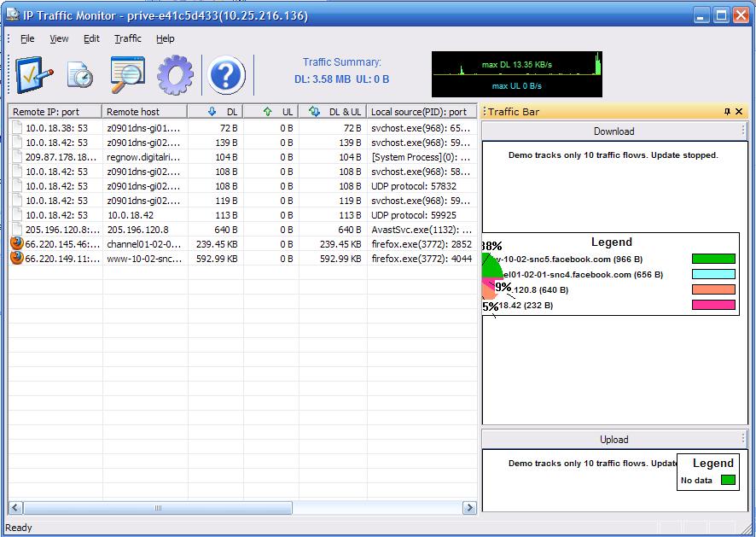Viewport: 756px width, 537px height.
Task: Open the settings gear icon
Action: [x=175, y=74]
